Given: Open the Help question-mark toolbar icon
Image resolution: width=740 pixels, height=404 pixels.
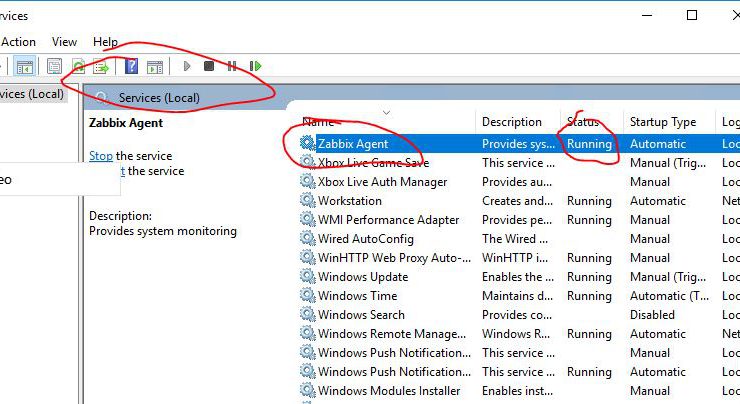Looking at the screenshot, I should [131, 66].
